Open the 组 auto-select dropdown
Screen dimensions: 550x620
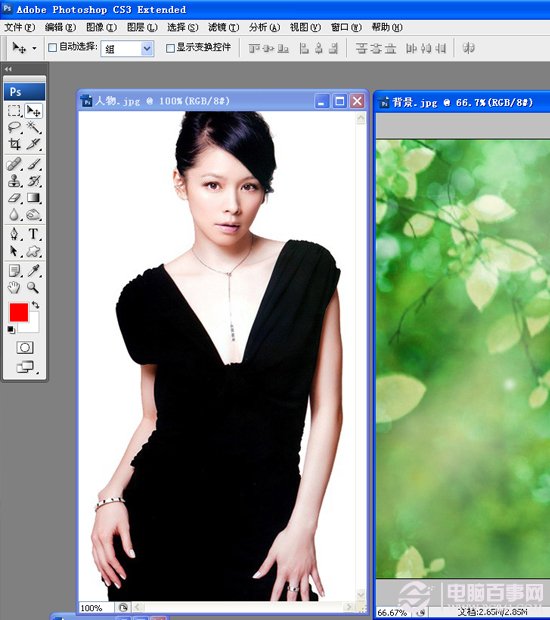tap(127, 49)
